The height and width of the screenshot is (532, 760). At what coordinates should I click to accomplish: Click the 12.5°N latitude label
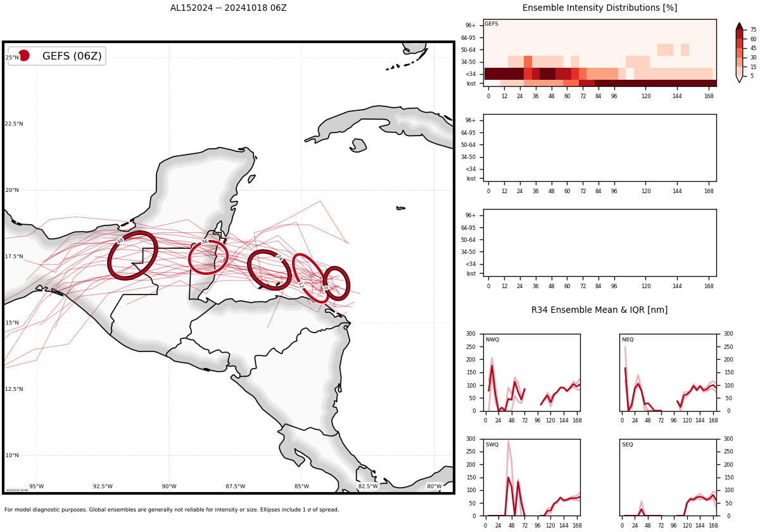(15, 389)
